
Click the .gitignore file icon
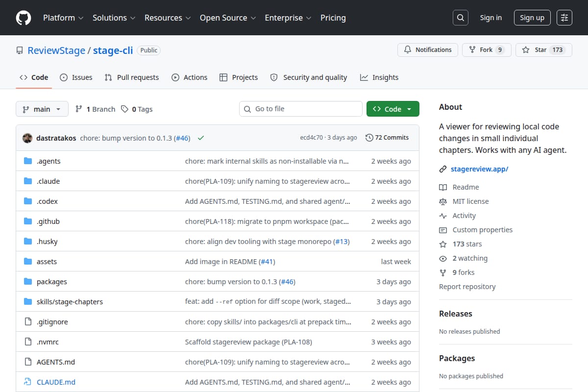click(28, 322)
